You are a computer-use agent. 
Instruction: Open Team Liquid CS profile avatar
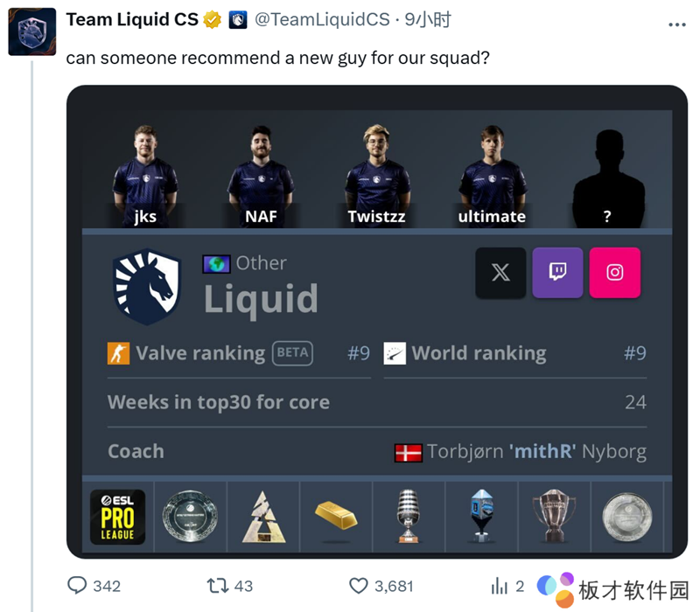(32, 31)
